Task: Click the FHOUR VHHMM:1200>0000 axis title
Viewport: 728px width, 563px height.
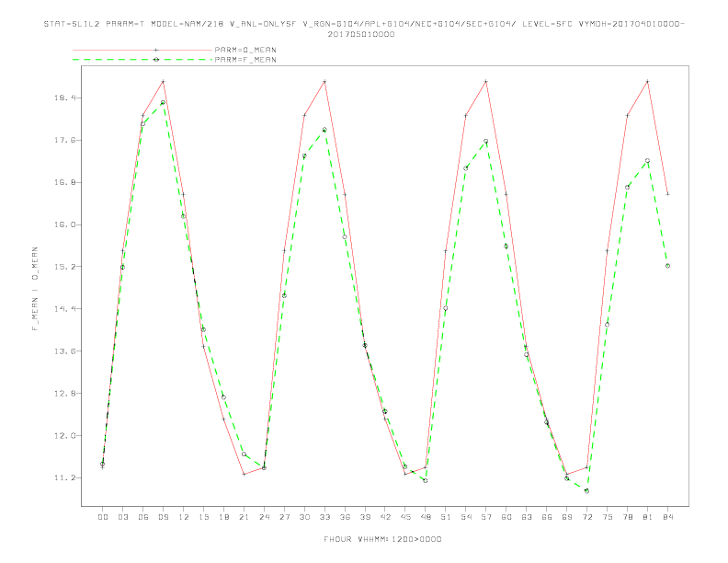Action: [x=382, y=539]
